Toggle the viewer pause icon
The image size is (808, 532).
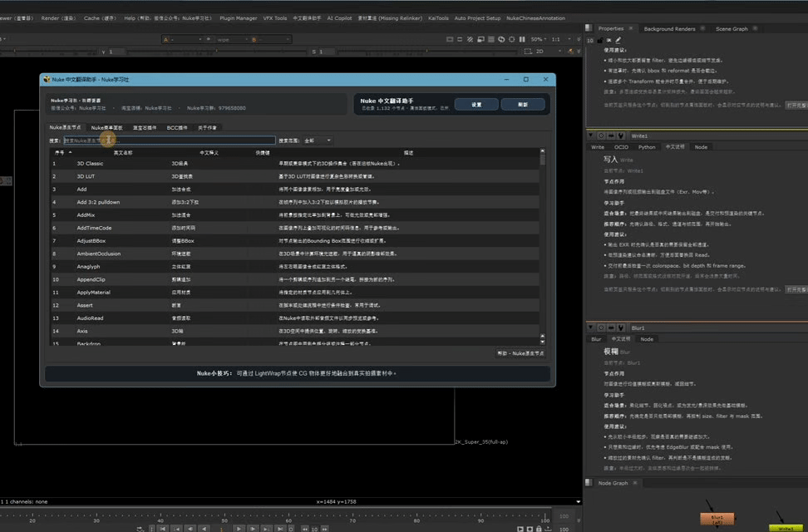tap(522, 40)
